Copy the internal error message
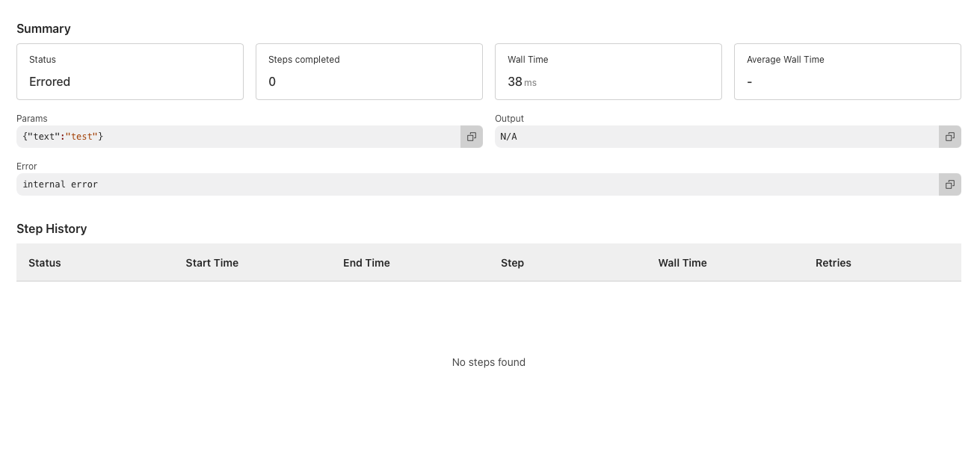 [950, 184]
